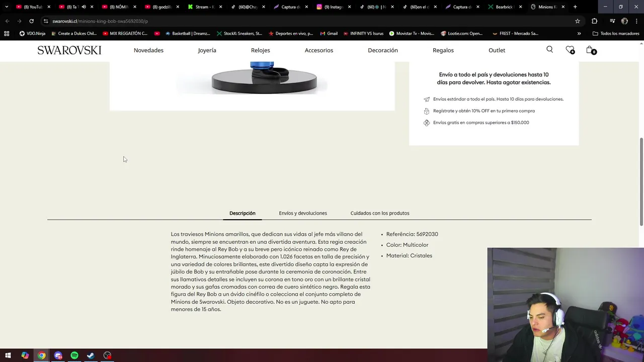Click the page vertical scrollbar thumb
Viewport: 644px width, 362px height.
pos(641,181)
